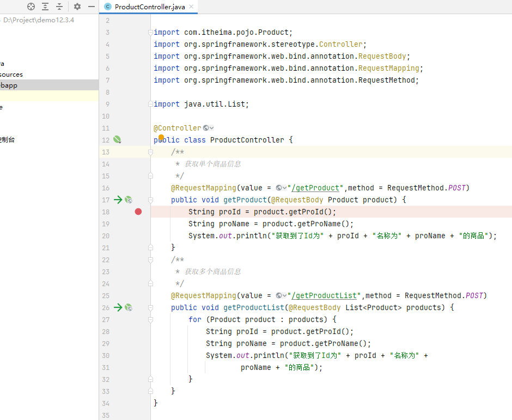Open globe dropdown before "/getProductList" URL

click(281, 295)
